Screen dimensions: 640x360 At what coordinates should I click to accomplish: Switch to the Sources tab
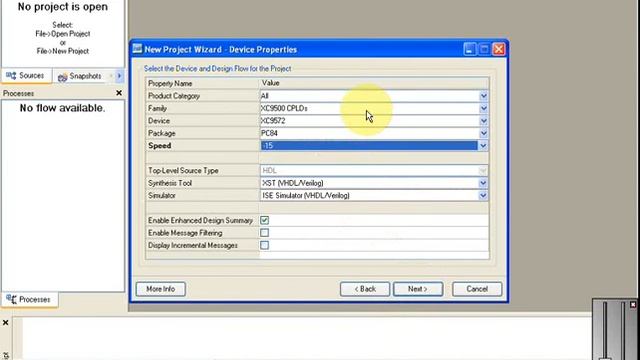point(27,76)
